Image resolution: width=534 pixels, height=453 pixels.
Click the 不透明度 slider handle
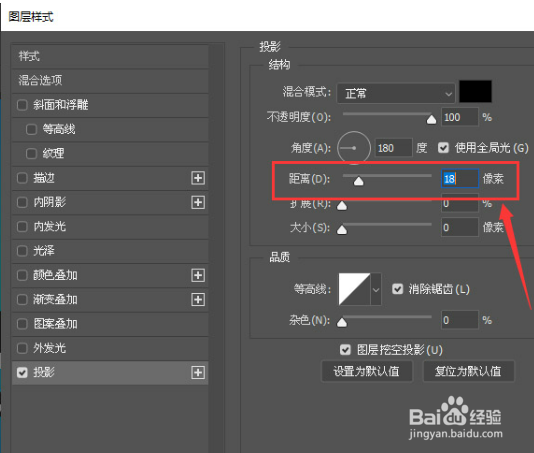click(431, 120)
